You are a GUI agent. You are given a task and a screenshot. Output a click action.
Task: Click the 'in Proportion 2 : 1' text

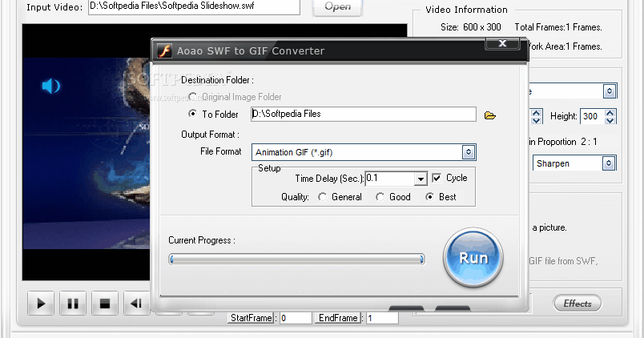pyautogui.click(x=563, y=142)
